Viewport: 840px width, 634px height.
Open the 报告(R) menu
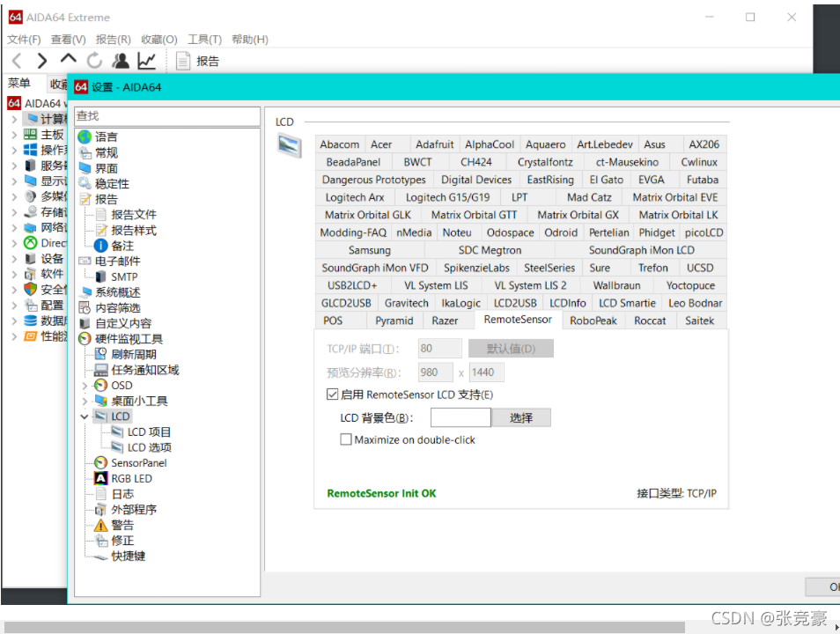click(x=113, y=39)
